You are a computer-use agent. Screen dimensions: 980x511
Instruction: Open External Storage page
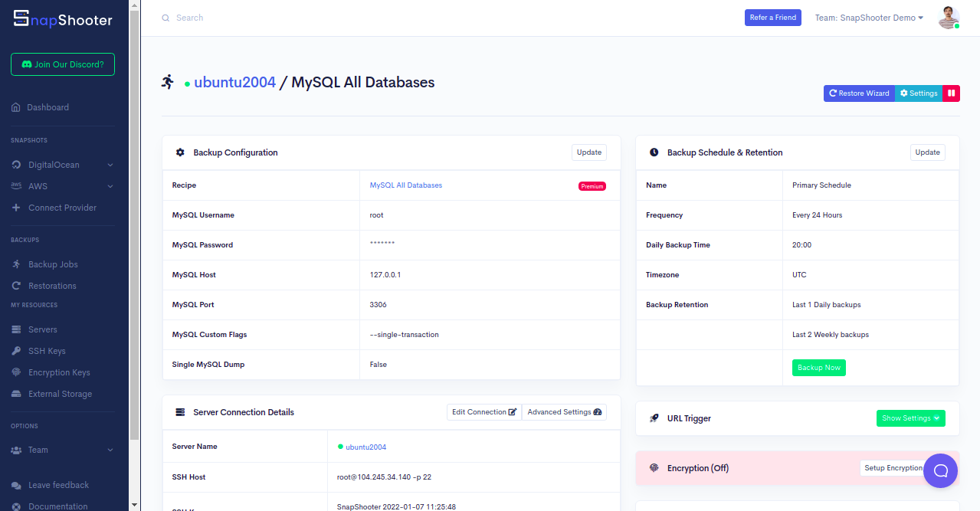(x=60, y=394)
